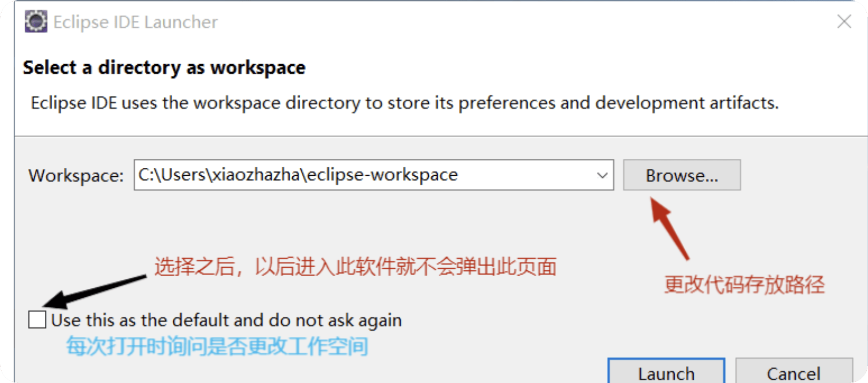Click the 'Workspace:' field label

pyautogui.click(x=76, y=175)
